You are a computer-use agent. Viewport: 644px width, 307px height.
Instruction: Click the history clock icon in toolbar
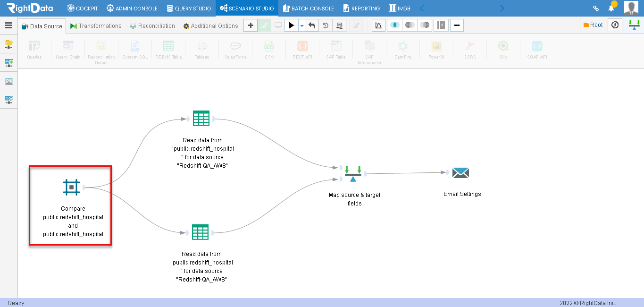326,26
